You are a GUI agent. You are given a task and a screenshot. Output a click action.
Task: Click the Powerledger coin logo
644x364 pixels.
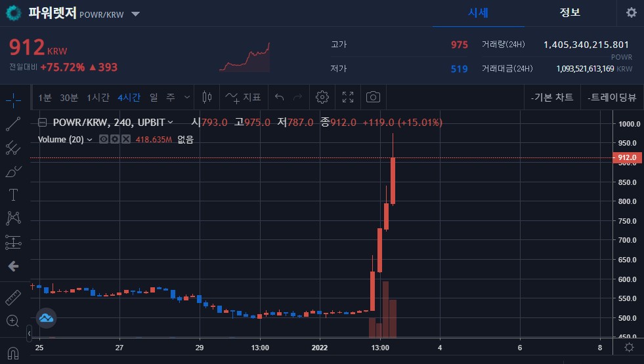[14, 13]
